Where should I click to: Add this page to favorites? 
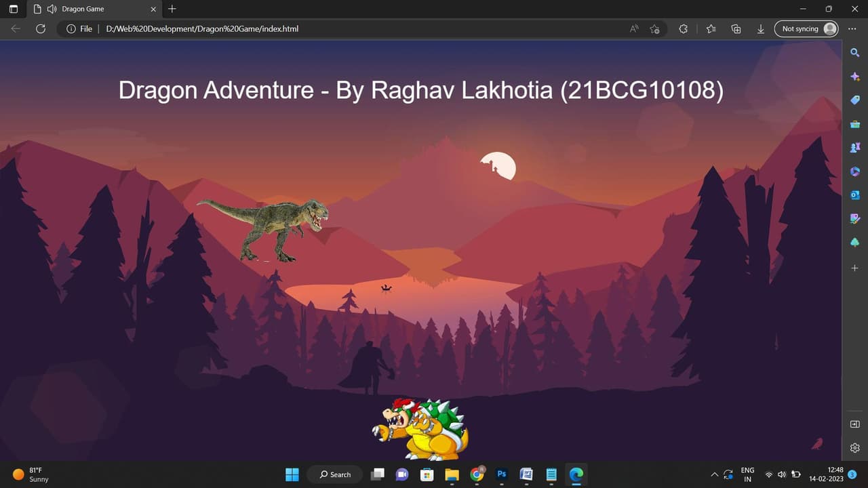click(x=654, y=29)
